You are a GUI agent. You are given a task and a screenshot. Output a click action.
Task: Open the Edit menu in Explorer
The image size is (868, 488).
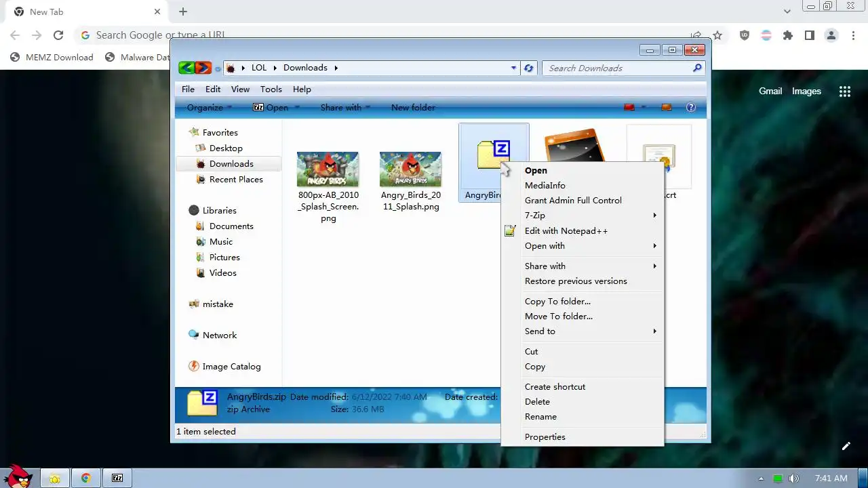pyautogui.click(x=213, y=89)
